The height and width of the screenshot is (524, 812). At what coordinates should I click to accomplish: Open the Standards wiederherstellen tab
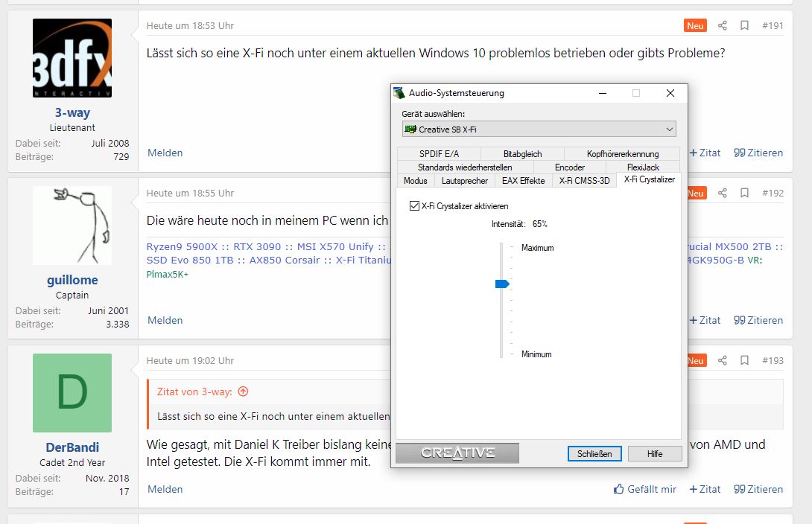[x=465, y=167]
